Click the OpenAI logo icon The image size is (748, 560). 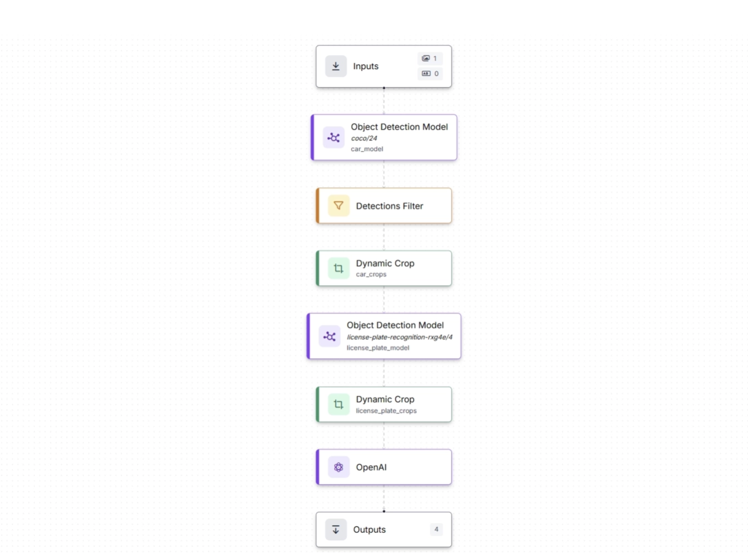tap(339, 467)
